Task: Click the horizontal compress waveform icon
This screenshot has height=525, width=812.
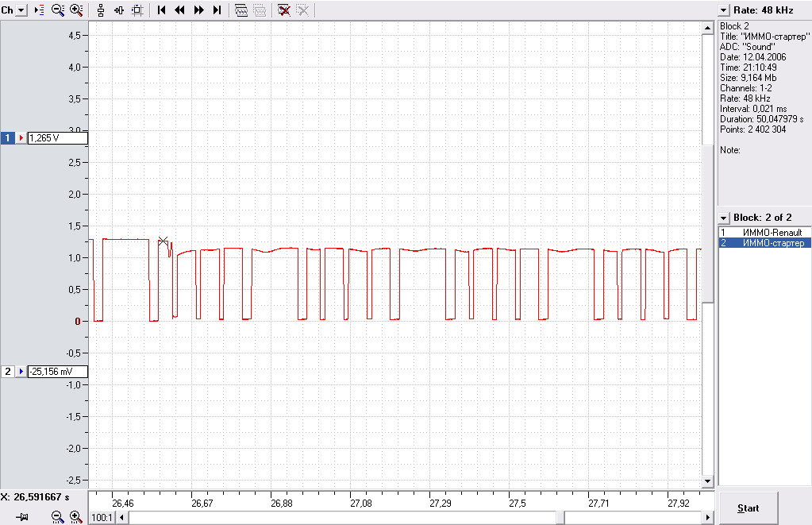Action: pos(119,10)
